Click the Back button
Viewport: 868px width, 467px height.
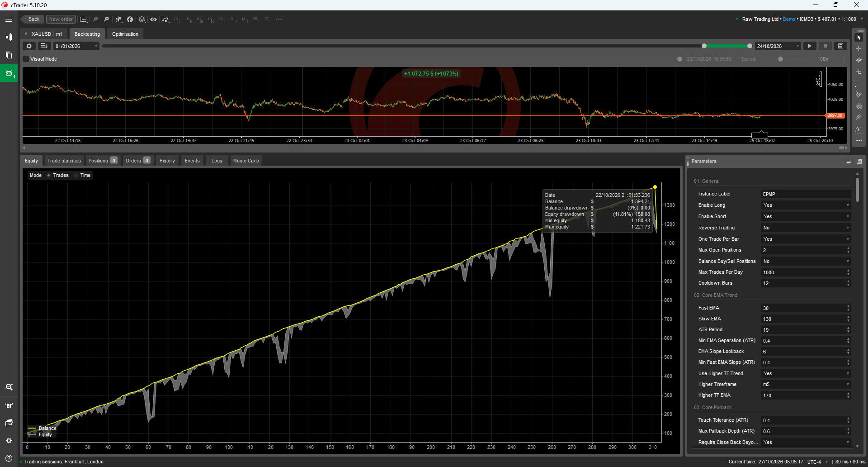tap(32, 19)
